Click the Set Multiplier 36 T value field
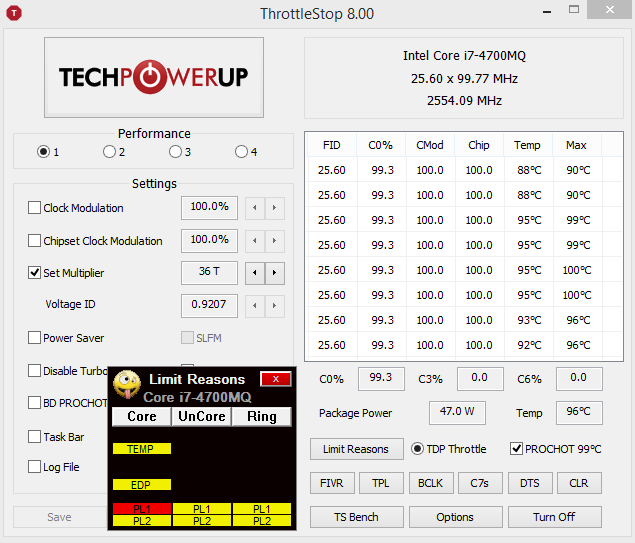Viewport: 635px width, 543px height. (x=209, y=273)
